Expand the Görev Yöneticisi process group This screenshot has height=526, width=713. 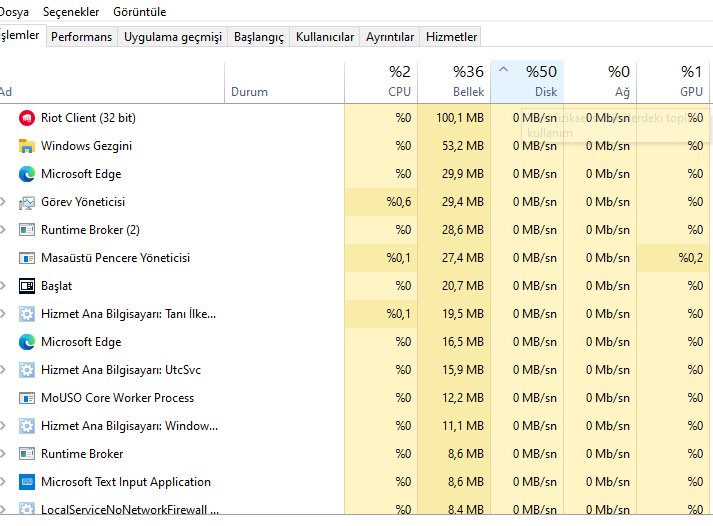pyautogui.click(x=3, y=202)
